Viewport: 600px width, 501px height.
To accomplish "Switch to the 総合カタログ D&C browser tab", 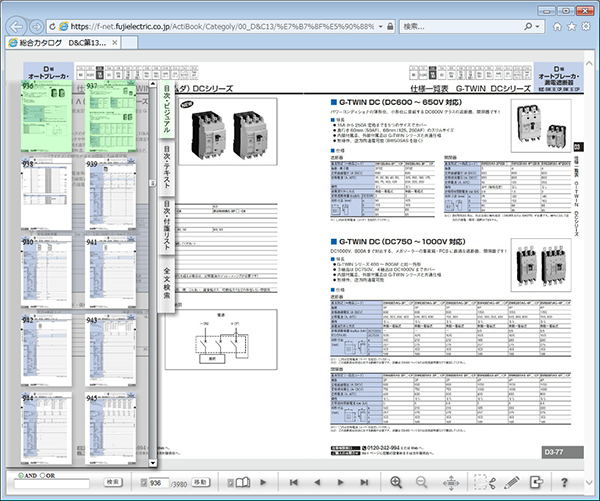I will click(63, 42).
